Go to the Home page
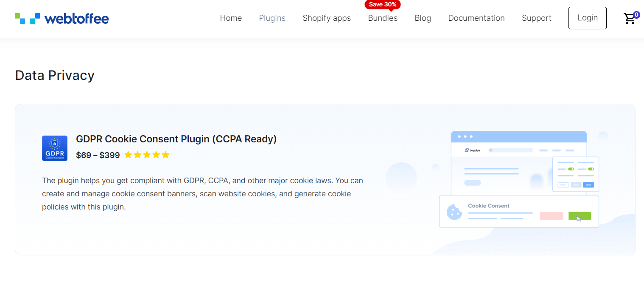644x283 pixels. coord(231,18)
